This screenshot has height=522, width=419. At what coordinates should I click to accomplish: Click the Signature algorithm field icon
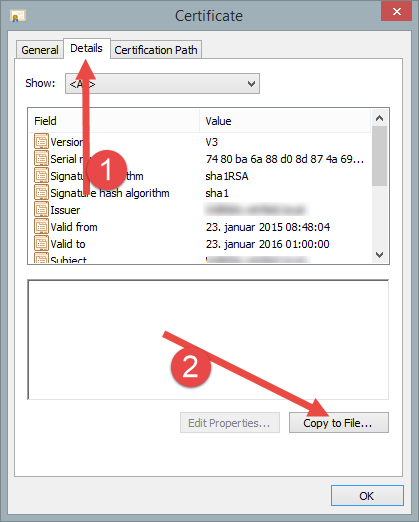[41, 175]
